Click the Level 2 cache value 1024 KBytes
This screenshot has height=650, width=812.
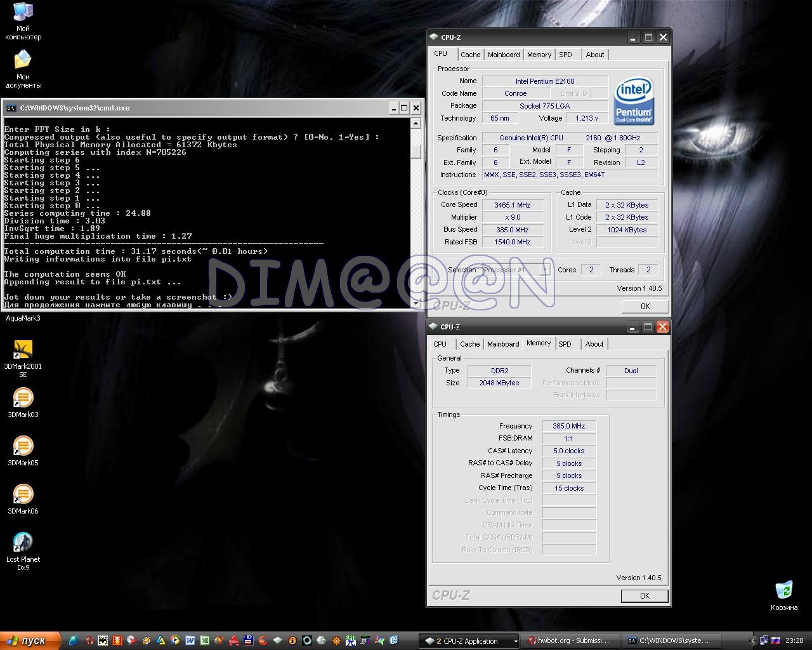tap(627, 230)
